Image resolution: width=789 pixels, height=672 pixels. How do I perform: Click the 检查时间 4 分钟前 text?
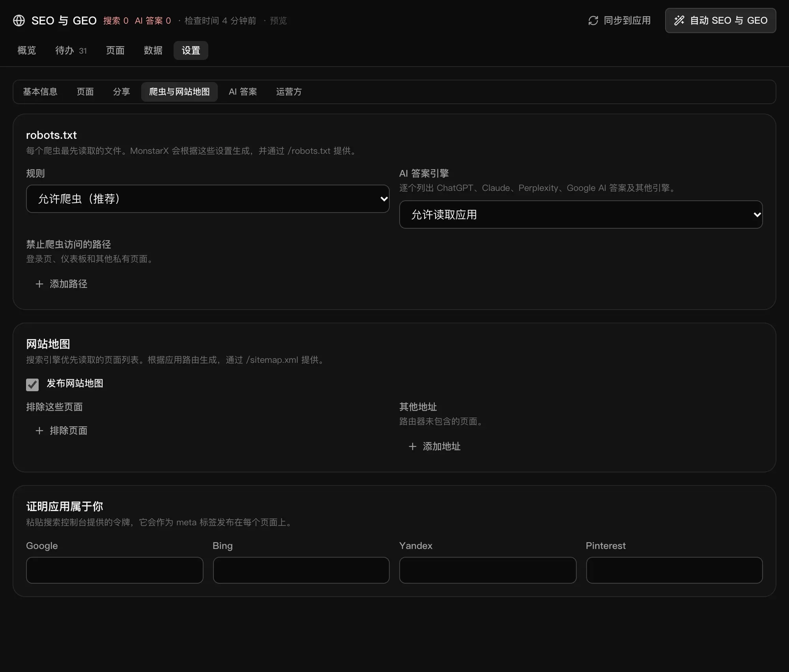click(220, 21)
